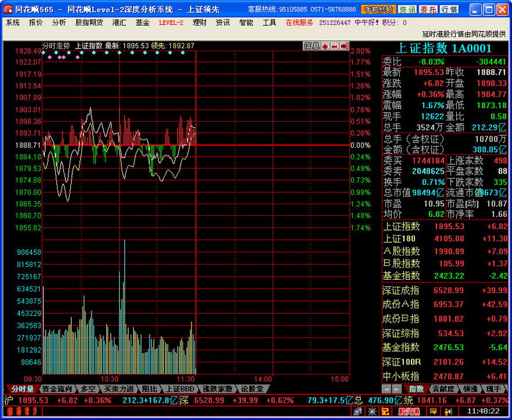Open the 工具 menu
This screenshot has width=512, height=420.
tap(269, 22)
